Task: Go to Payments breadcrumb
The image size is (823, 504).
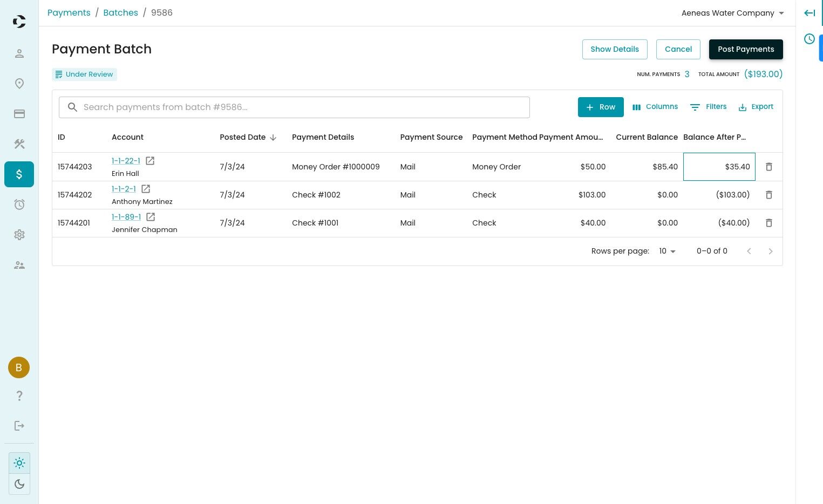Action: click(x=69, y=12)
